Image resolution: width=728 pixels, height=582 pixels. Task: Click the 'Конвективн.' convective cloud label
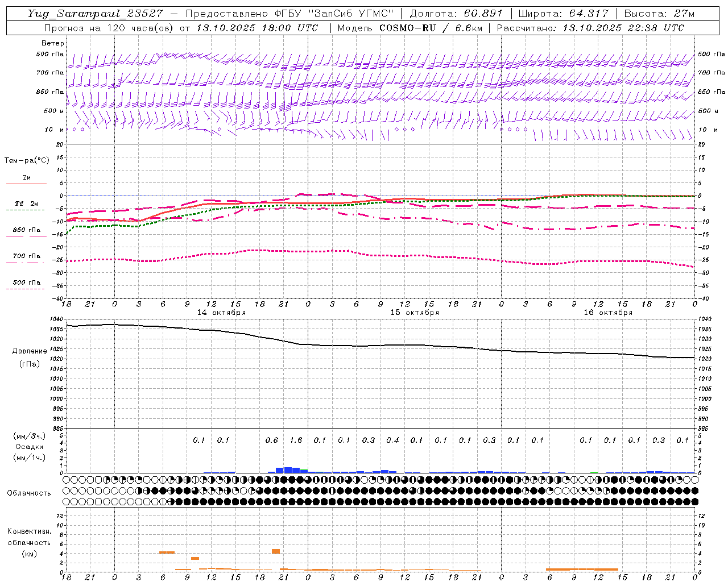click(30, 531)
